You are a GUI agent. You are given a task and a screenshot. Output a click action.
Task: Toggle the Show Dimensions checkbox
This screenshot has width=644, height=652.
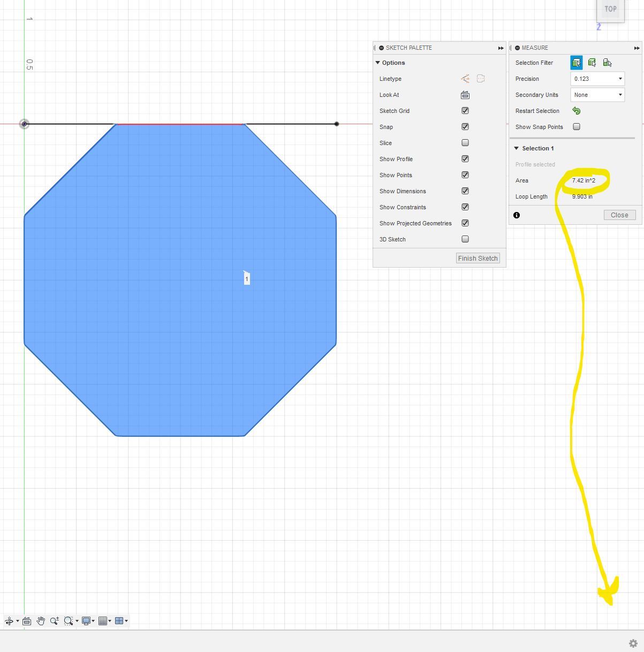coord(465,191)
